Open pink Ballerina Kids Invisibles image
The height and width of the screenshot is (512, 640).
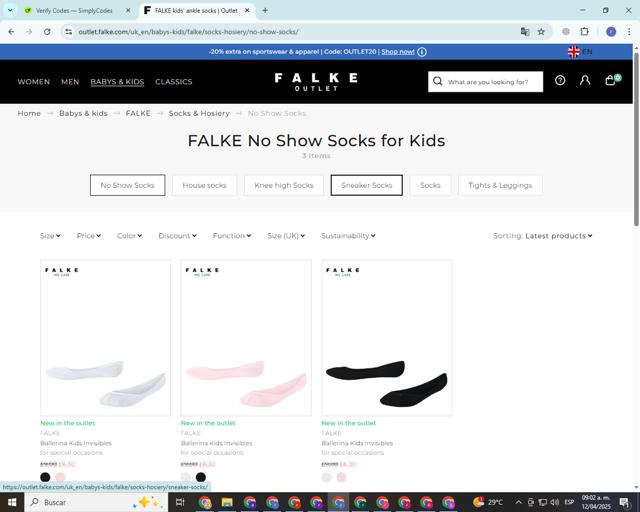point(246,338)
